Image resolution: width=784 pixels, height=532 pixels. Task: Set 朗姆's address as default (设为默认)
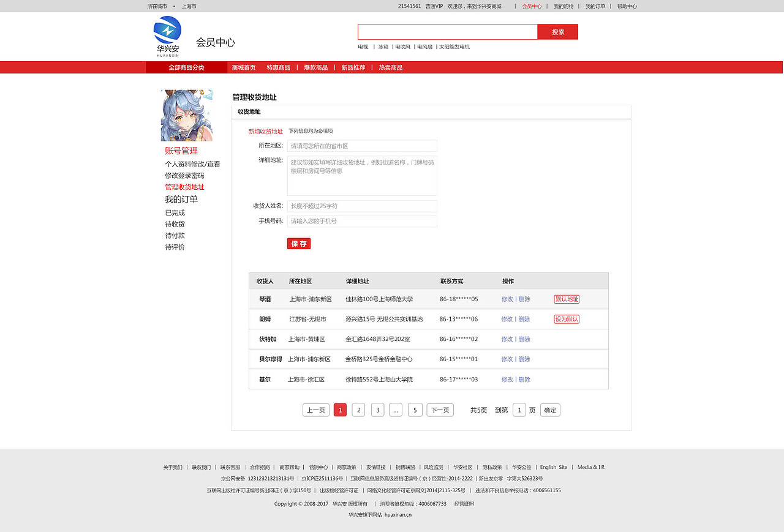click(566, 319)
